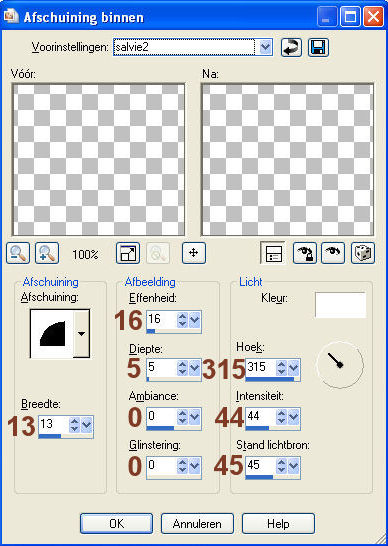Toggle the show/hide previews button

coord(273,253)
